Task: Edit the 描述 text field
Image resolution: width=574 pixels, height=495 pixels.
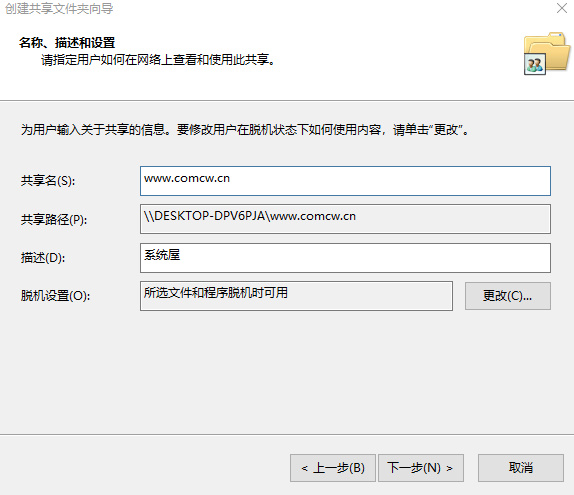Action: coord(345,258)
